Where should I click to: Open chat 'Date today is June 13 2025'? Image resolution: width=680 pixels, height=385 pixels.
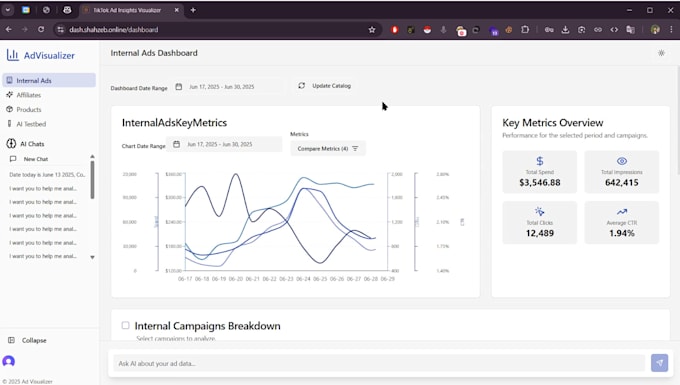tap(47, 175)
